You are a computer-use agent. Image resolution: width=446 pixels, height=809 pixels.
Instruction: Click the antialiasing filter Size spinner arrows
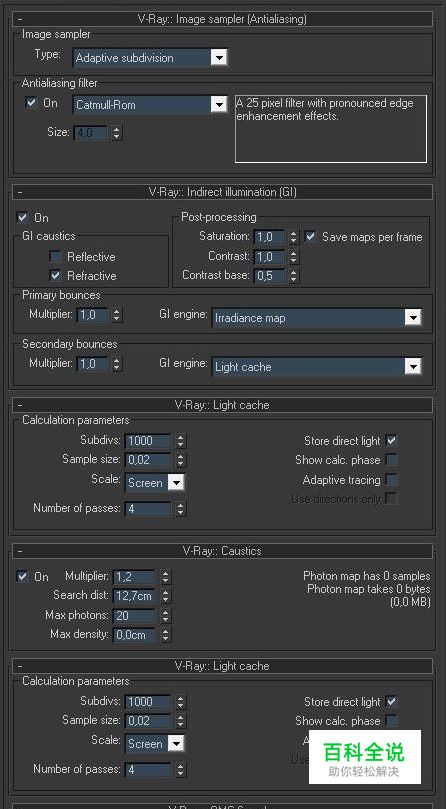click(x=117, y=133)
